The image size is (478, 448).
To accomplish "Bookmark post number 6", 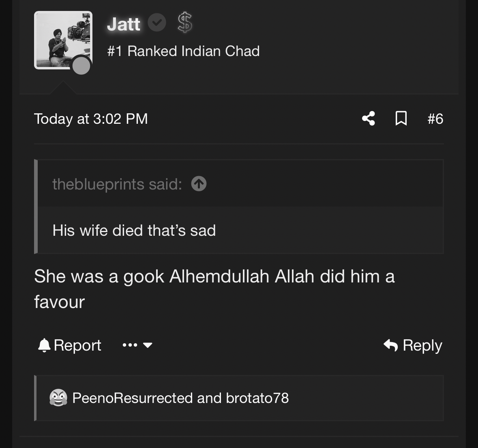I will 401,118.
